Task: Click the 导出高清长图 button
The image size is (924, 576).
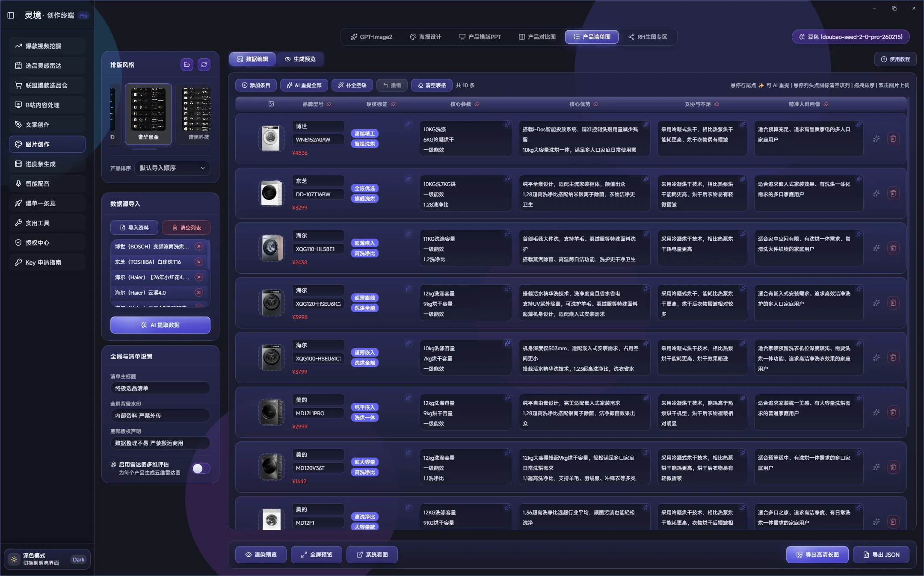Action: (817, 555)
